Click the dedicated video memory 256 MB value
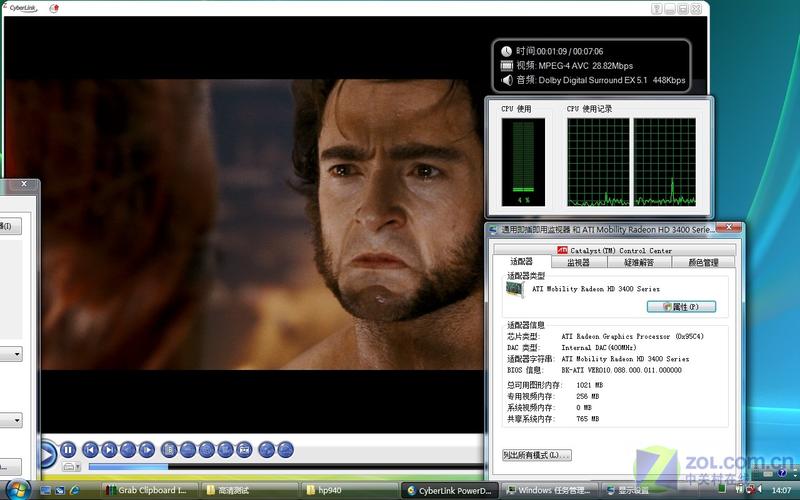This screenshot has height=500, width=800. [x=587, y=396]
